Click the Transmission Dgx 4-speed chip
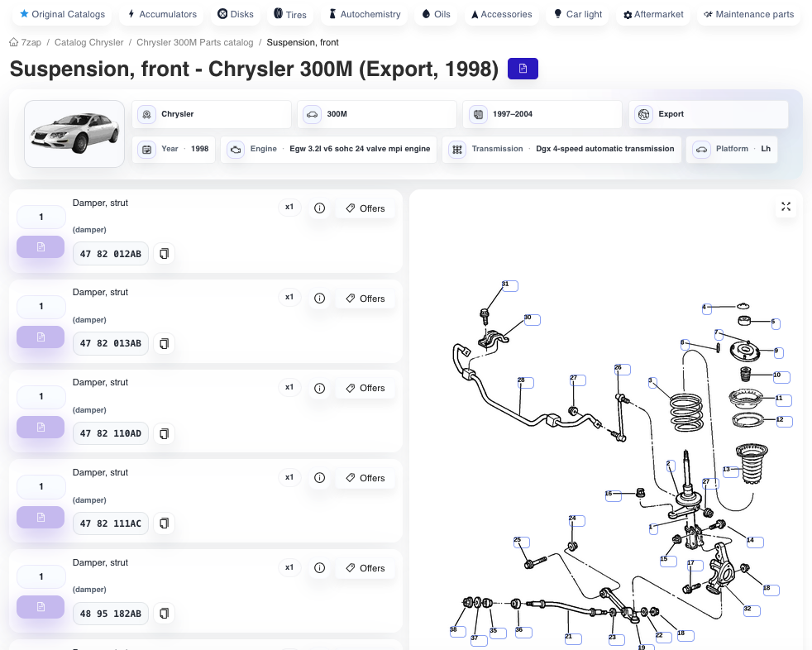The image size is (812, 650). point(562,149)
